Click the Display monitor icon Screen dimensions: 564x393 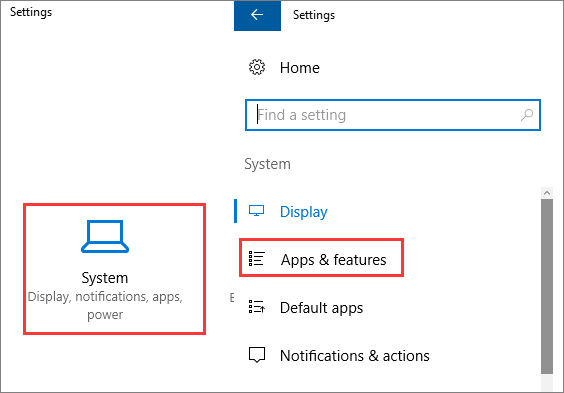click(256, 211)
